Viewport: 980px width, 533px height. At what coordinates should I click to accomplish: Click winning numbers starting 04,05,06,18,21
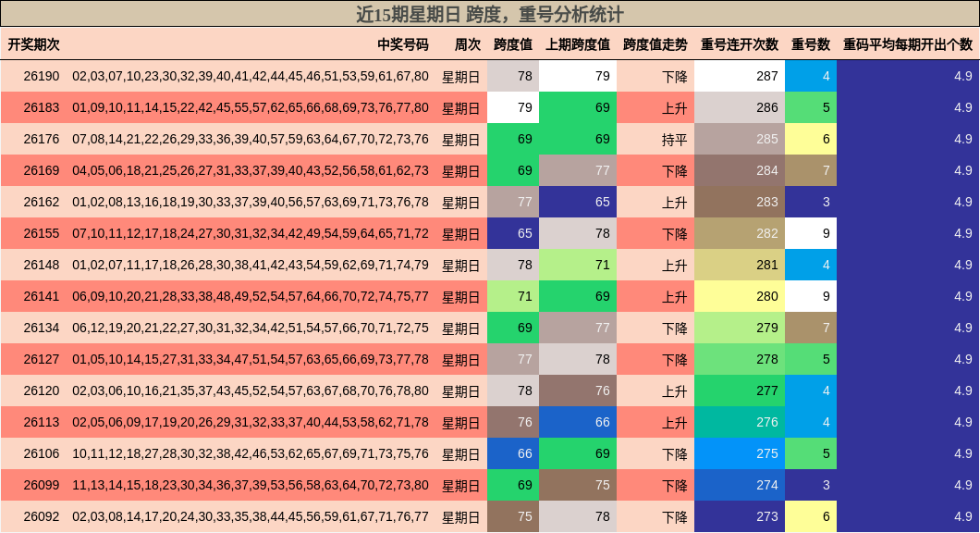251,171
